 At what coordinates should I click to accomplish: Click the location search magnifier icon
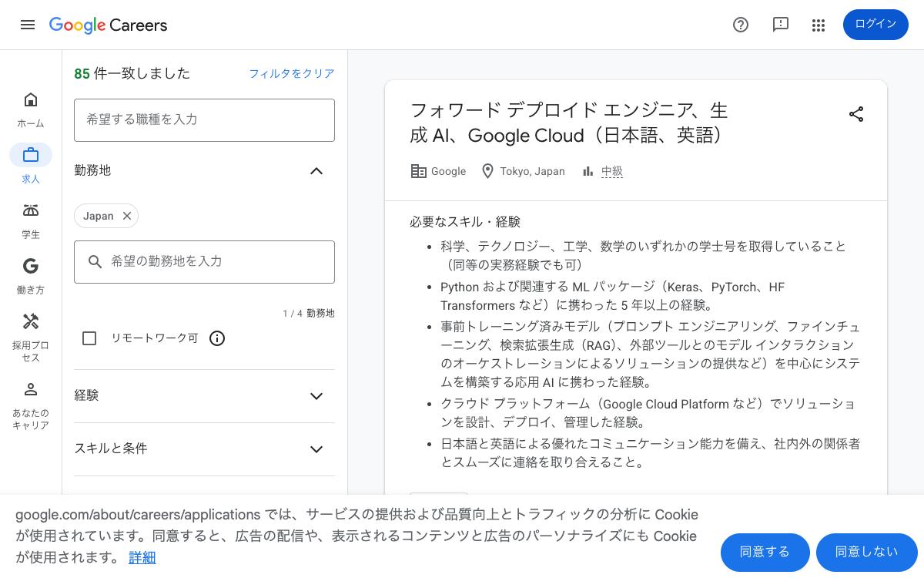95,262
